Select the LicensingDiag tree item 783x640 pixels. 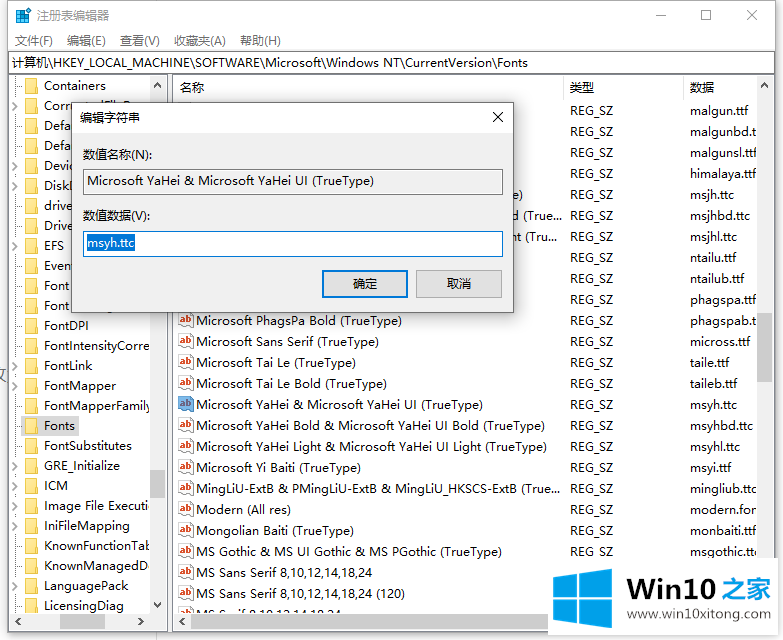pyautogui.click(x=83, y=606)
